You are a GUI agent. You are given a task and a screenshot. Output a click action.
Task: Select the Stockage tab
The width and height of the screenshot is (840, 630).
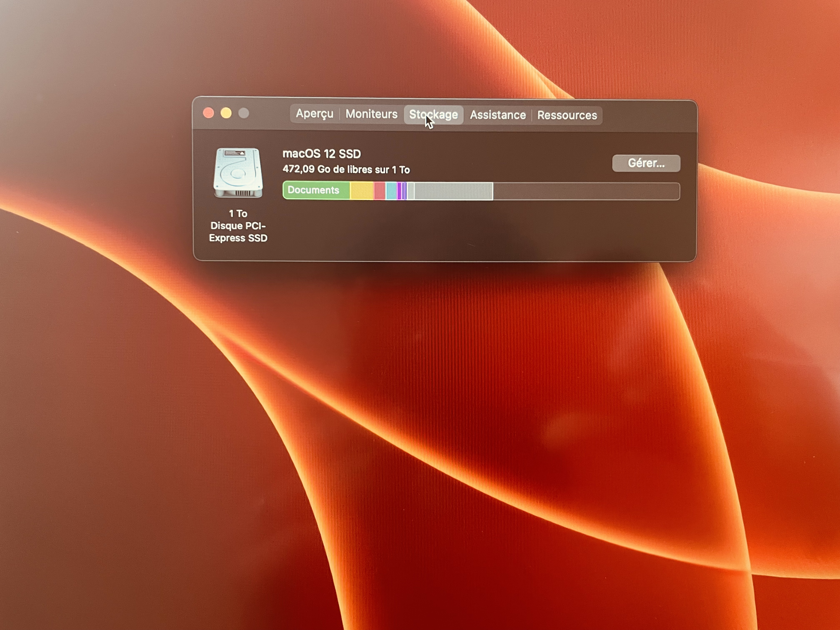(x=433, y=114)
